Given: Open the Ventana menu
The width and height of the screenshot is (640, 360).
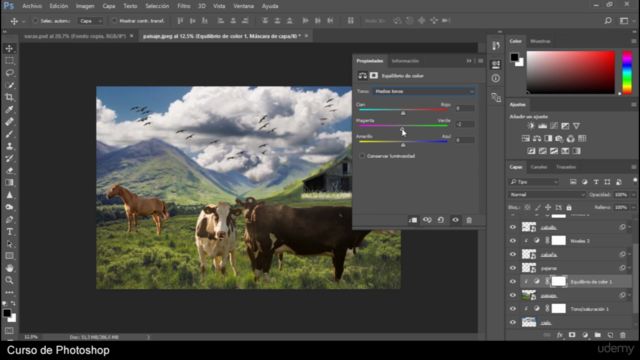Looking at the screenshot, I should point(243,6).
